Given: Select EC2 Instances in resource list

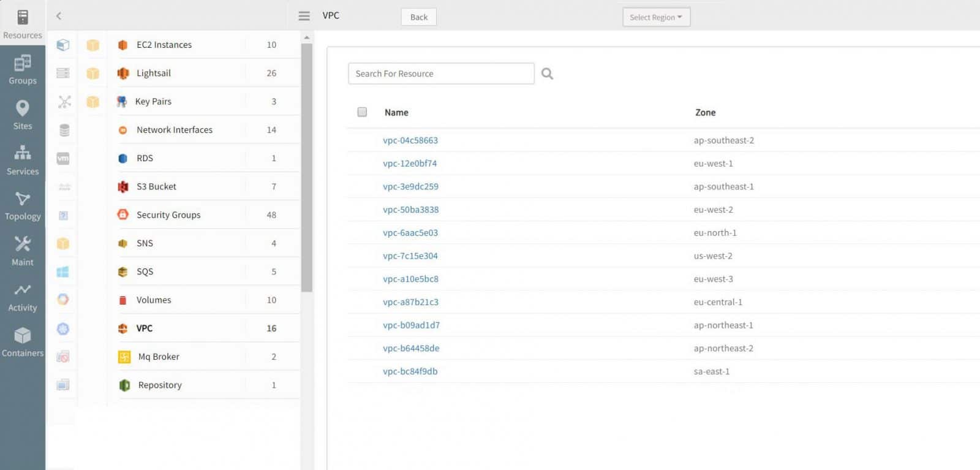Looking at the screenshot, I should point(164,45).
